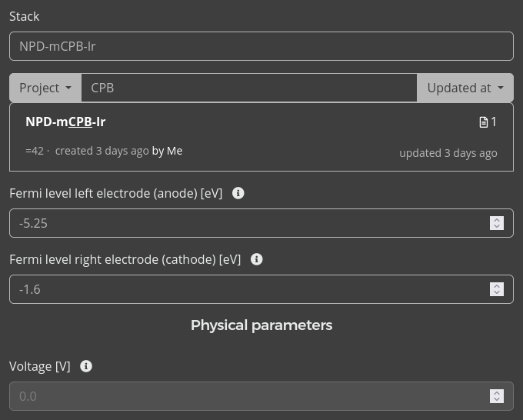
Task: Increment cathode Fermi level using up stepper
Action: pyautogui.click(x=497, y=285)
